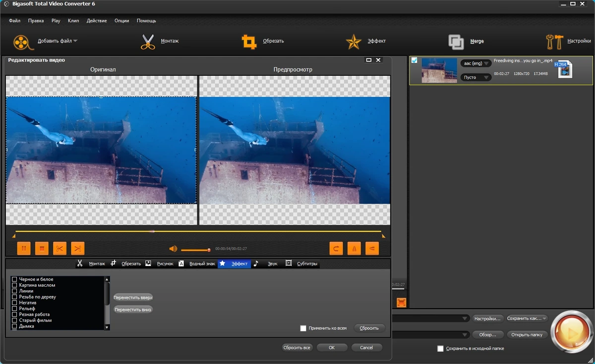Open the Play menu
This screenshot has height=364, width=595.
click(56, 21)
